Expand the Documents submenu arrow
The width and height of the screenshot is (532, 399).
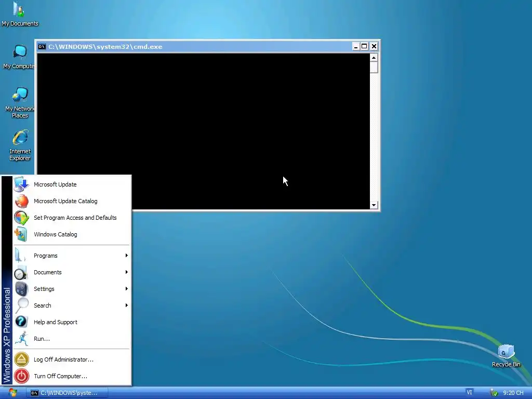click(127, 272)
